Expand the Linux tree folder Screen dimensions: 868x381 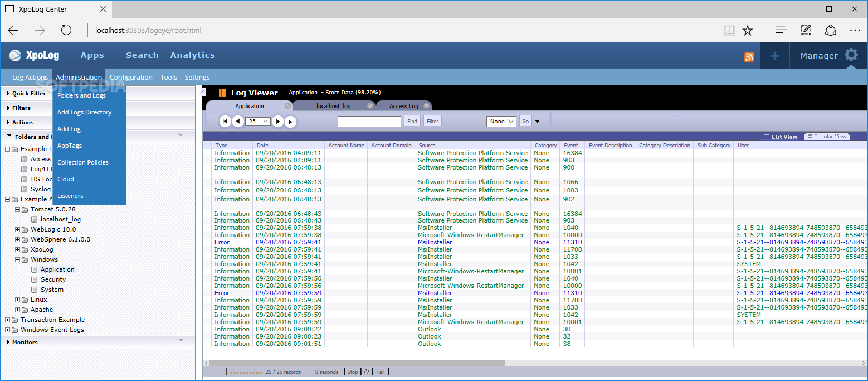18,300
